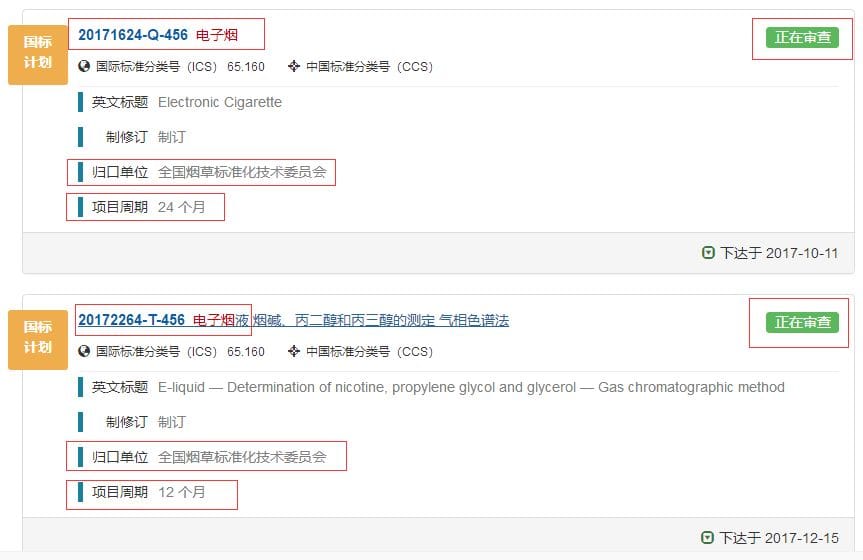
Task: Select English title Electronic Cigarette text
Action: (220, 102)
